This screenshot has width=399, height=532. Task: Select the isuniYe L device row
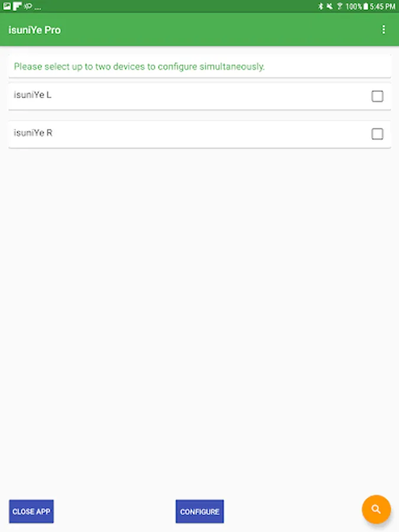(200, 96)
